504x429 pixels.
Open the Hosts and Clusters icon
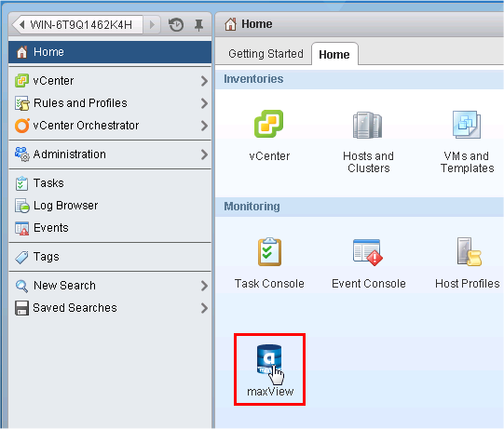(x=367, y=125)
